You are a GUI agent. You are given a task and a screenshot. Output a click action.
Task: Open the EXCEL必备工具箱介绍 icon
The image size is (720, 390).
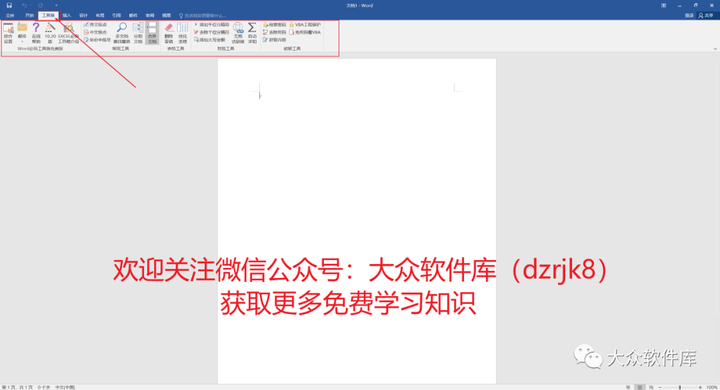coord(68,34)
